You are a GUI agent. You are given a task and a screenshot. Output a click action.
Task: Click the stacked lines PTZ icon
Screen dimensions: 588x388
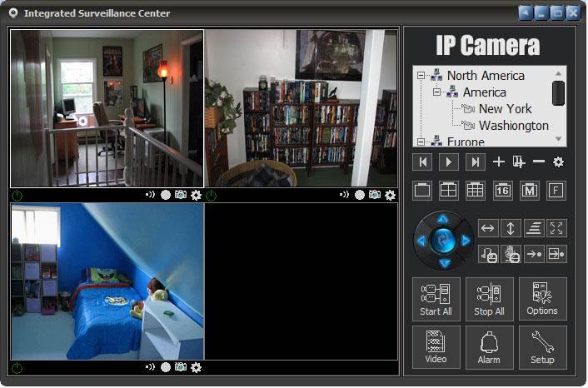[x=534, y=228]
